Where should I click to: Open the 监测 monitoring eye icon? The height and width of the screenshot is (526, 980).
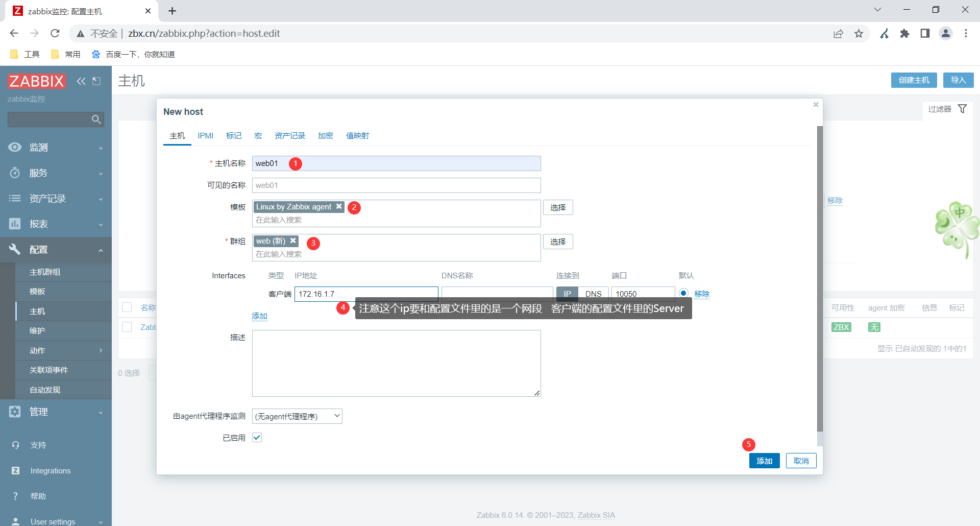click(x=15, y=147)
